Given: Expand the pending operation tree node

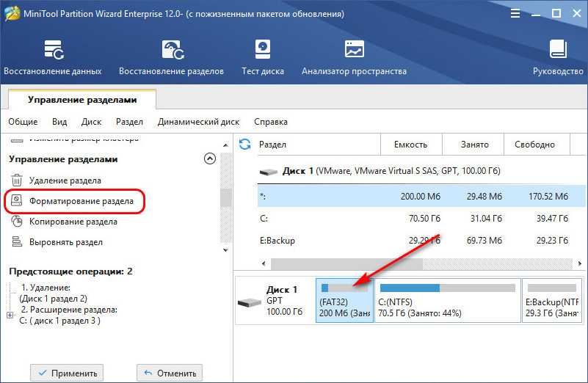Looking at the screenshot, I should (10, 315).
